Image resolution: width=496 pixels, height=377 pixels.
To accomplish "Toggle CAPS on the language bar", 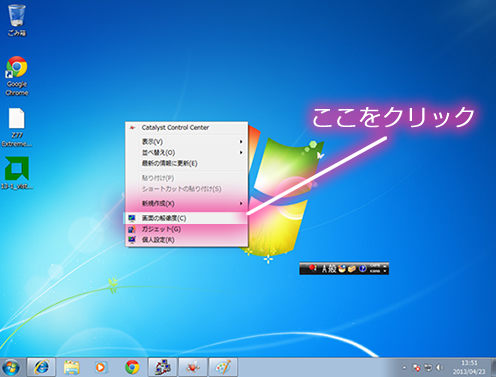I will [x=375, y=266].
